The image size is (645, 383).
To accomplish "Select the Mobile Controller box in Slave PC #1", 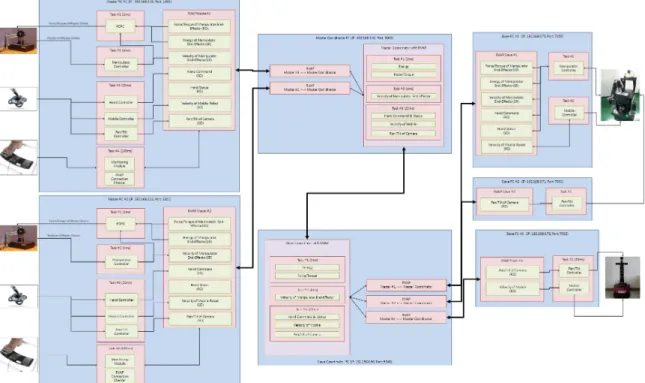I will tap(569, 113).
